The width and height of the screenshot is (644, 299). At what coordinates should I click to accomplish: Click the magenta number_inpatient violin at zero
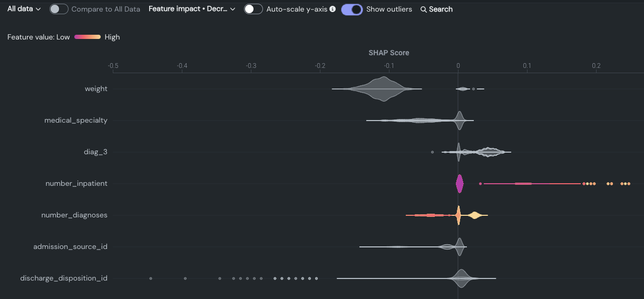[x=459, y=184]
